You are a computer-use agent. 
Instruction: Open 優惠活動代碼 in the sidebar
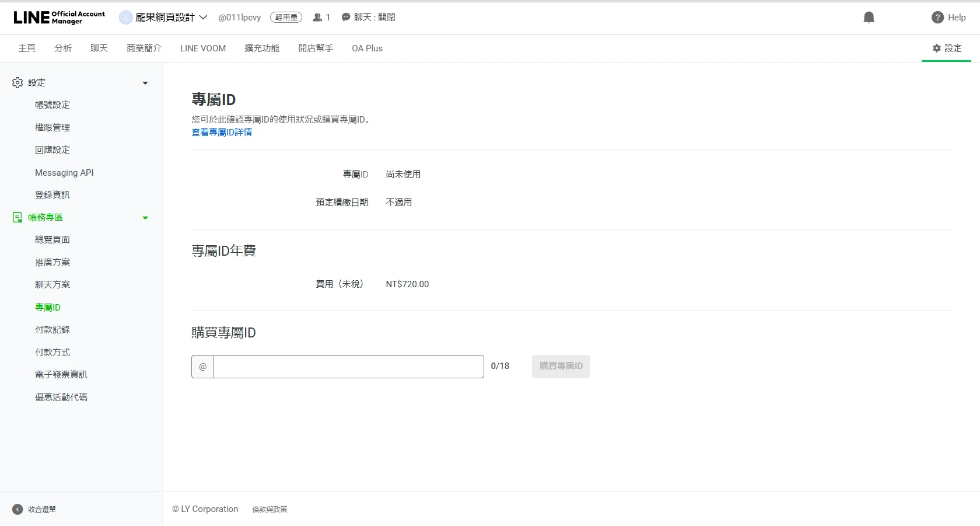[x=61, y=398]
